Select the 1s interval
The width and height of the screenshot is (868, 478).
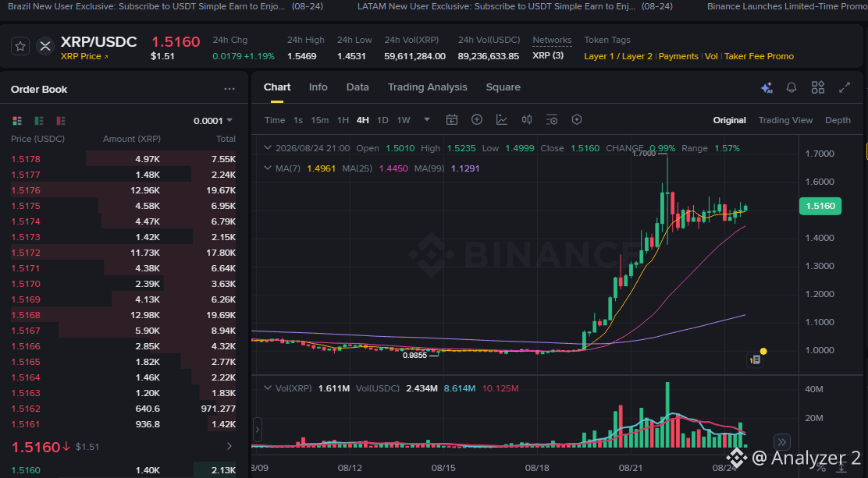[x=298, y=120]
